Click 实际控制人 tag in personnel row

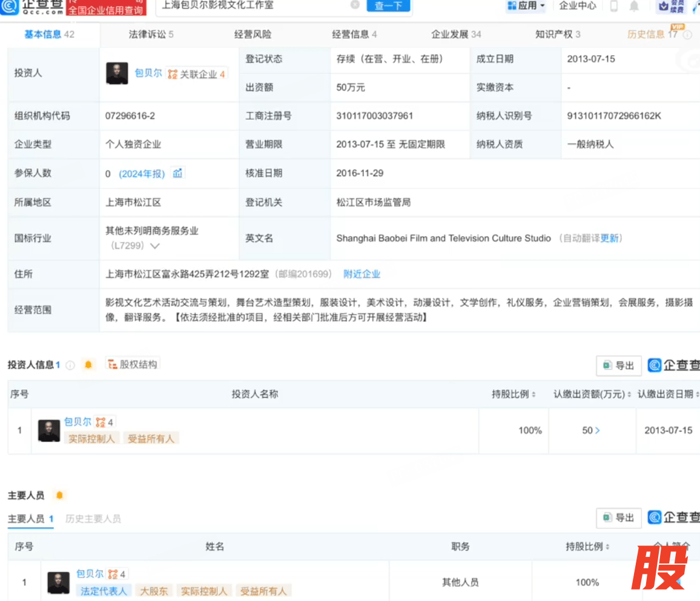[204, 591]
